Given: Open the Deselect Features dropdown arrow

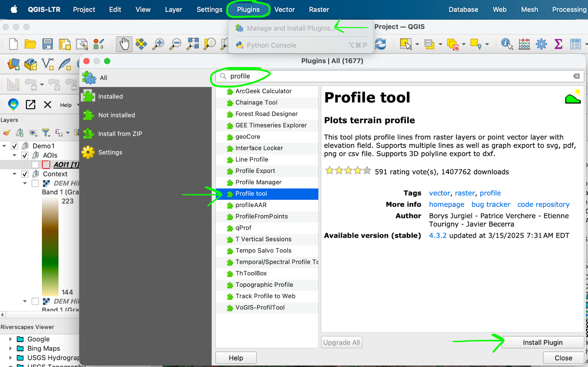Looking at the screenshot, I should 464,44.
